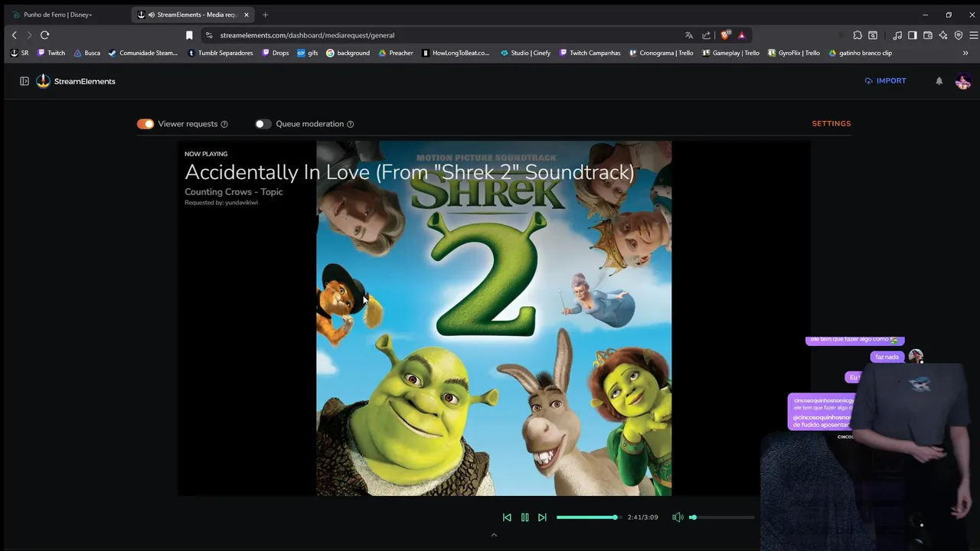The image size is (980, 551).
Task: Reload the current page
Action: pos(44,35)
